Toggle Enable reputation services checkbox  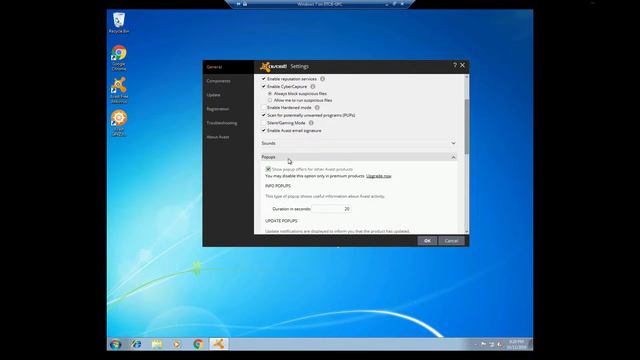click(264, 79)
